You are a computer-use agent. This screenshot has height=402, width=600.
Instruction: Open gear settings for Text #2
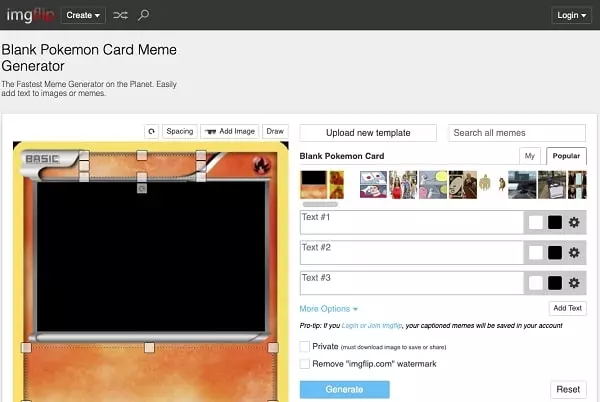574,252
